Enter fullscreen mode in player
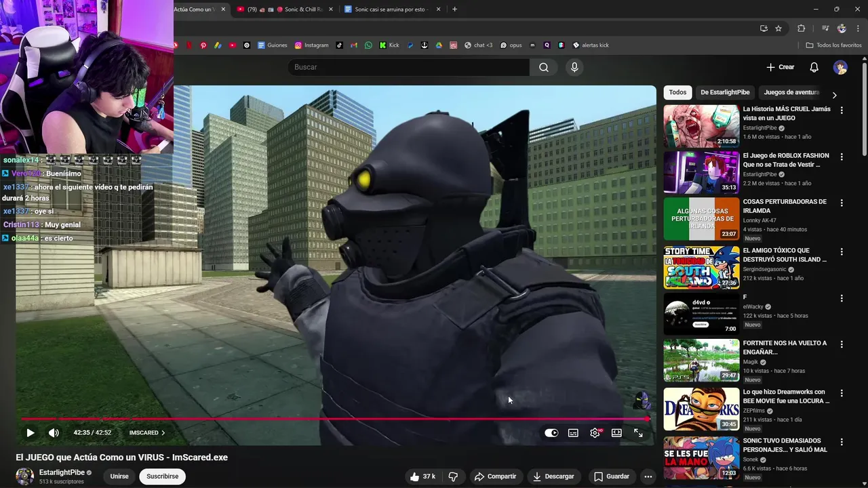 (638, 433)
